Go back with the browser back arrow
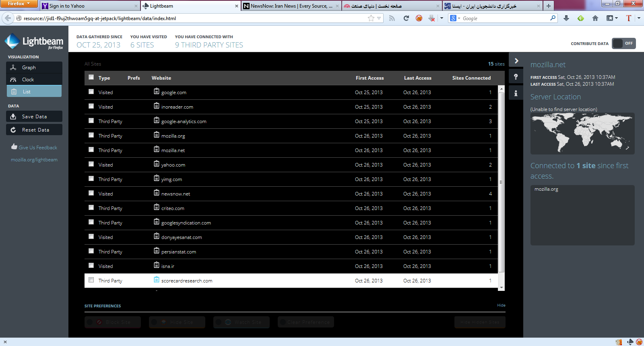 pyautogui.click(x=8, y=18)
